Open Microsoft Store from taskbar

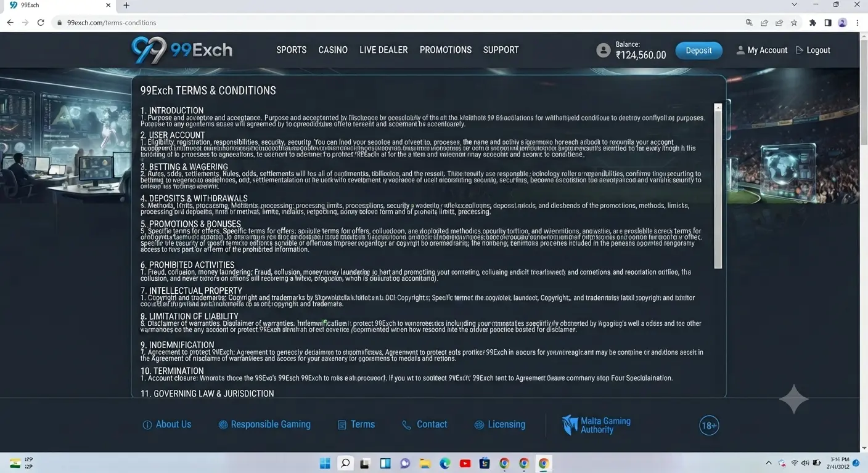click(x=485, y=463)
